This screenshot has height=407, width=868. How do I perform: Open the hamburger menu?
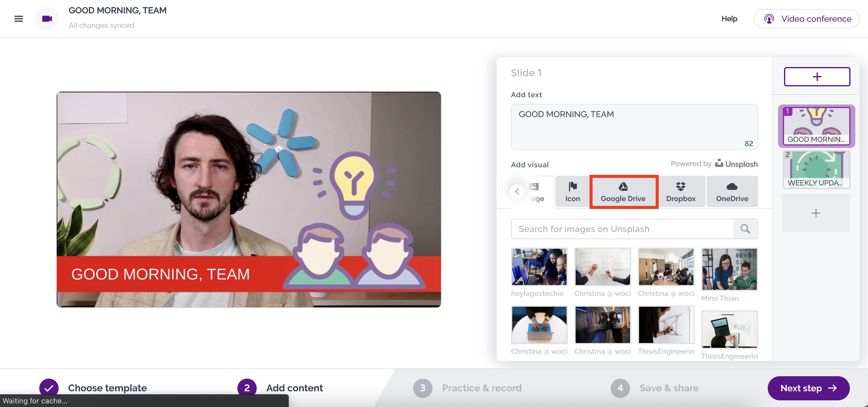18,18
